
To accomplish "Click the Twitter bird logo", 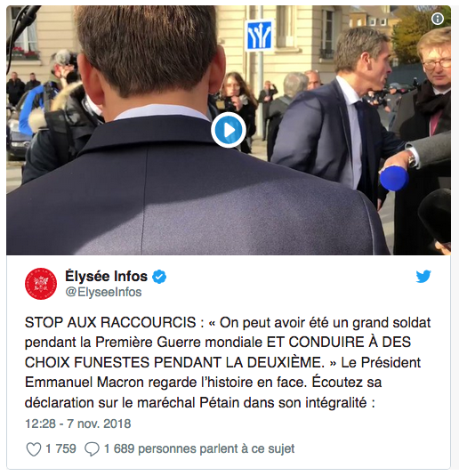I will (x=423, y=276).
